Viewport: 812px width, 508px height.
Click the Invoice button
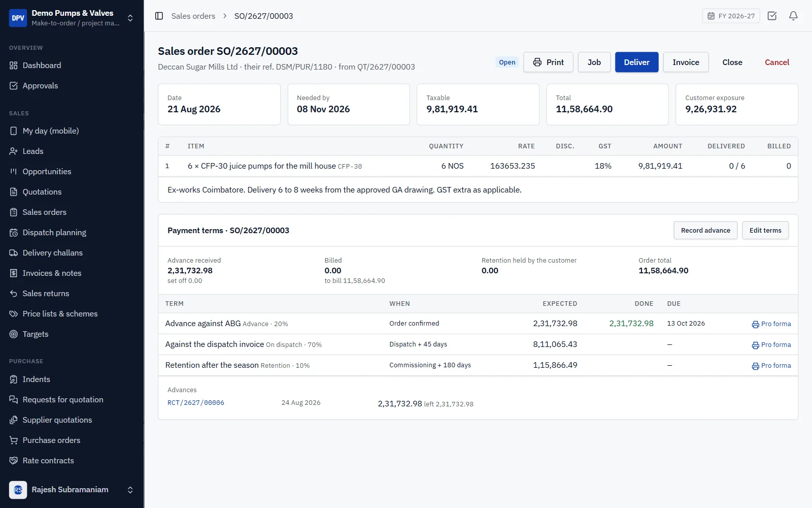686,62
